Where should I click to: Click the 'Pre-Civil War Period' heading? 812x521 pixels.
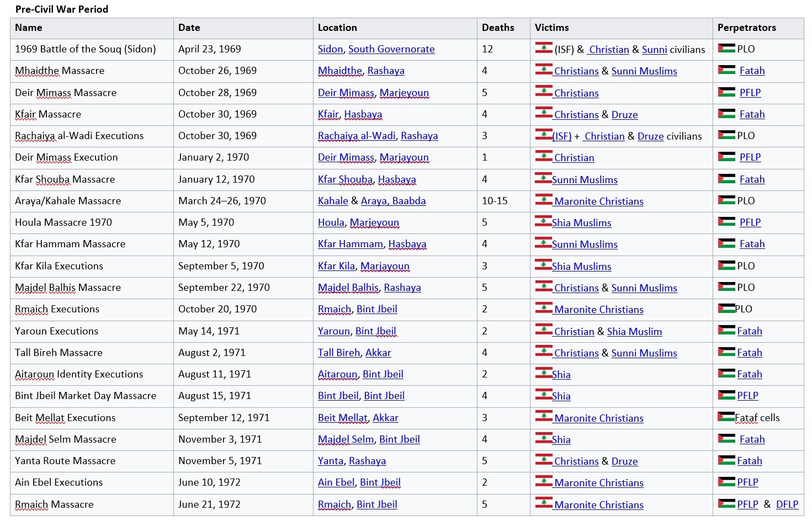tap(62, 9)
